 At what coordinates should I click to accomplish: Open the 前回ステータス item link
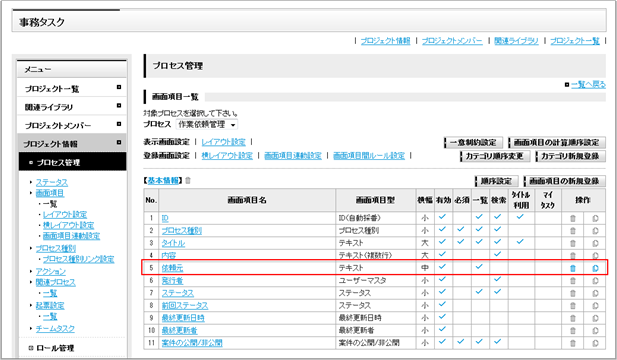point(185,305)
